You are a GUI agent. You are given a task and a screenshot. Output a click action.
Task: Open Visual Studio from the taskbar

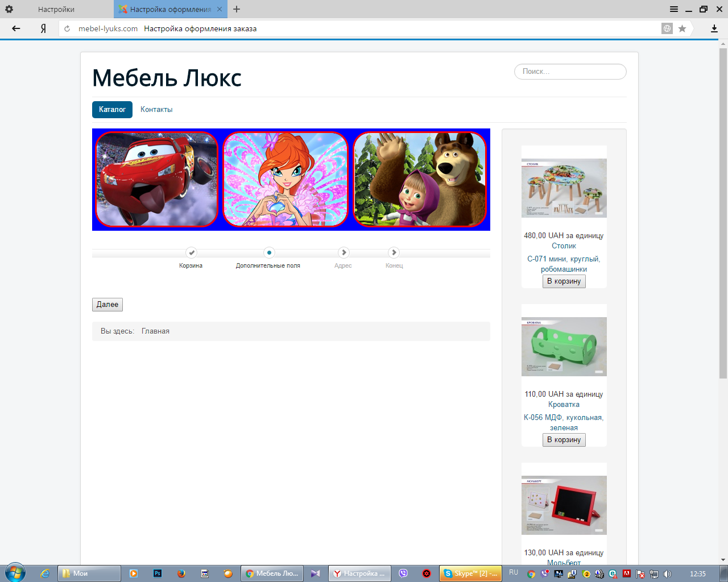click(x=316, y=573)
